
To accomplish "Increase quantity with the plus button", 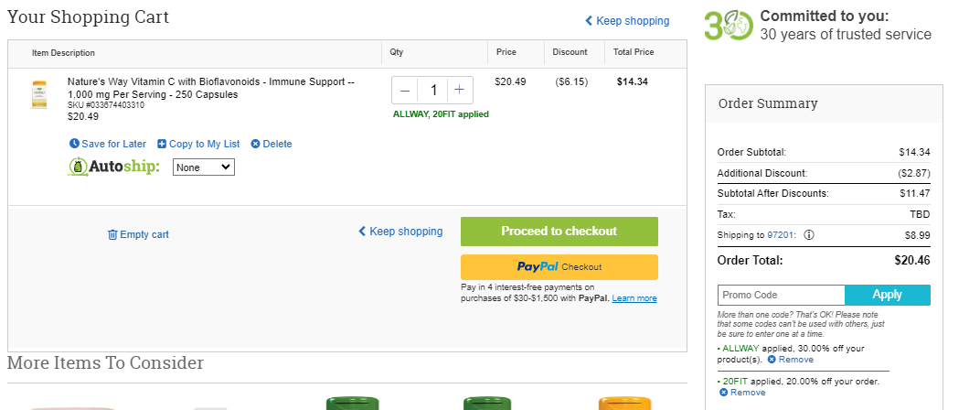I will (459, 90).
